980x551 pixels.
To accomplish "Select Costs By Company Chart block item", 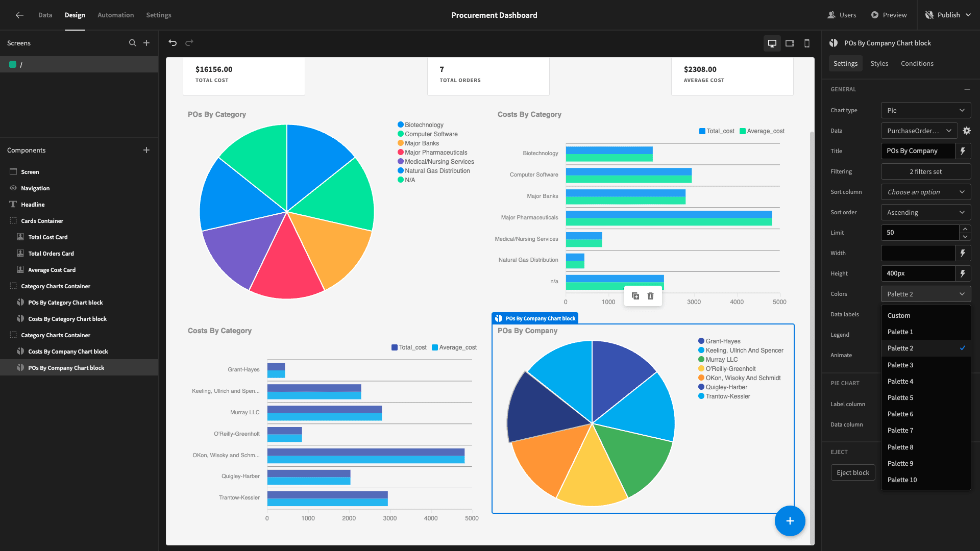I will [x=79, y=352].
